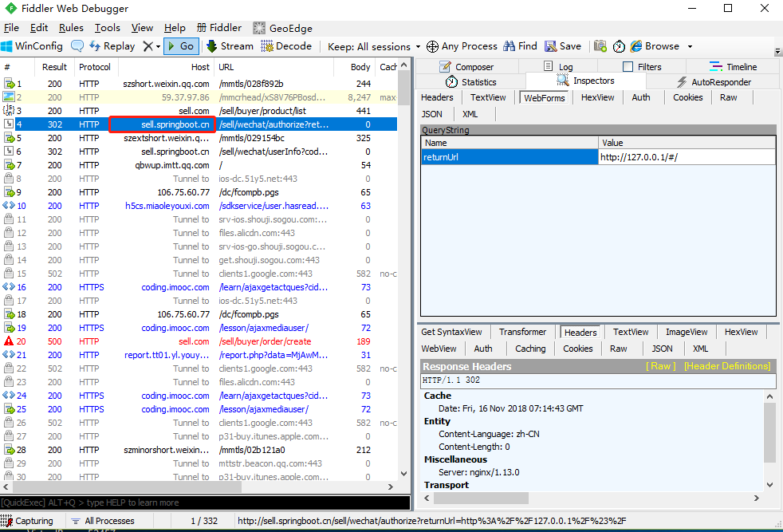Click the Any Process target icon
This screenshot has height=532, width=783.
432,46
